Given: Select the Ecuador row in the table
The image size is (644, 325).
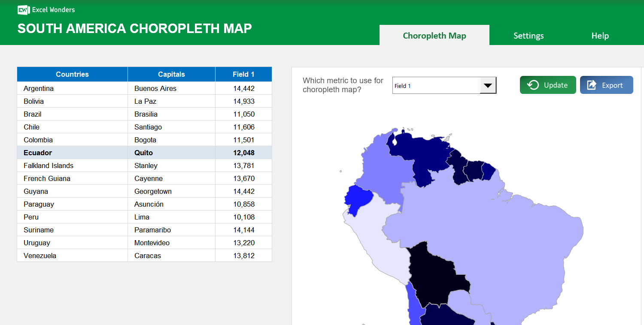Looking at the screenshot, I should (x=72, y=153).
